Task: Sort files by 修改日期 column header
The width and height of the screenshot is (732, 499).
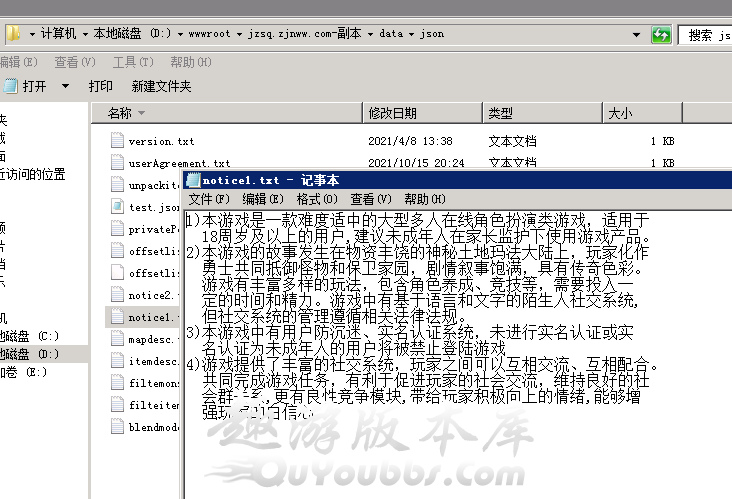Action: pyautogui.click(x=392, y=113)
